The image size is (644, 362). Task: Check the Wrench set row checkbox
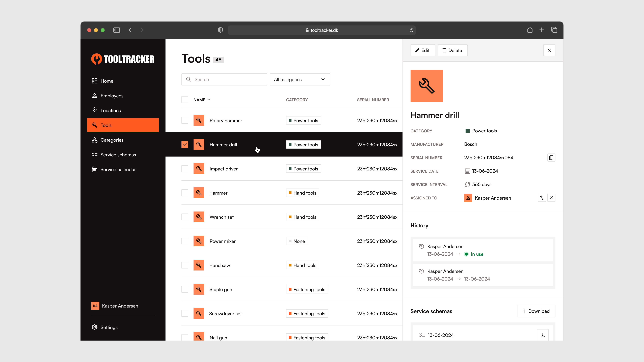click(185, 217)
